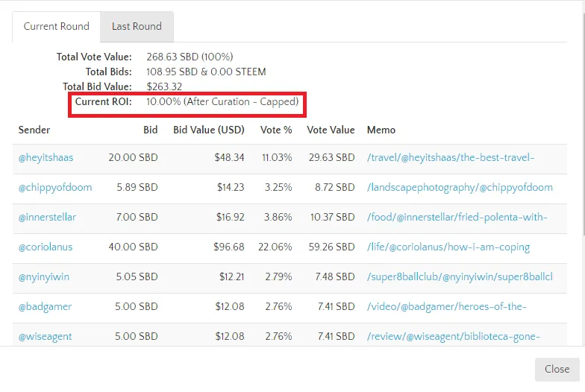
Task: Select the Vote % column header
Action: click(276, 130)
